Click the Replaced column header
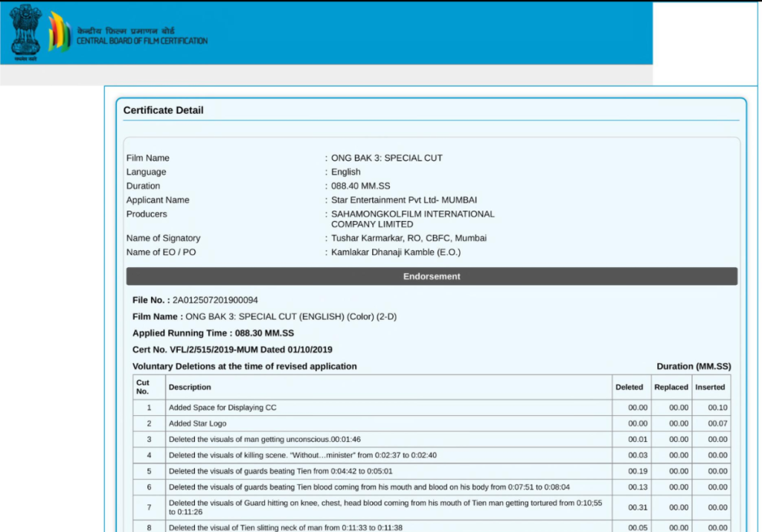Screen dimensions: 762x532 [x=671, y=387]
